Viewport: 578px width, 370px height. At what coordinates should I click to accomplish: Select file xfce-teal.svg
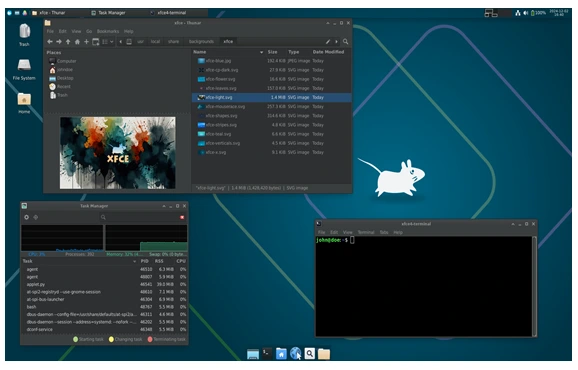[271, 134]
